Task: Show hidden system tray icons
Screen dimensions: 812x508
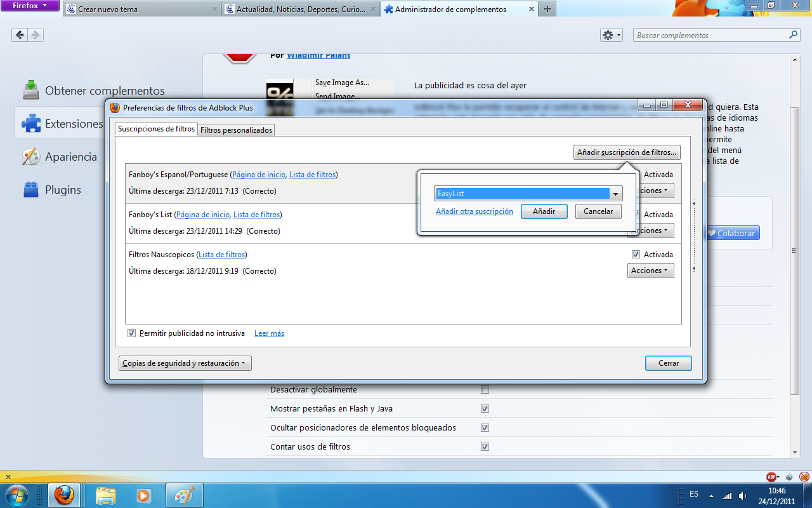Action: pyautogui.click(x=711, y=495)
